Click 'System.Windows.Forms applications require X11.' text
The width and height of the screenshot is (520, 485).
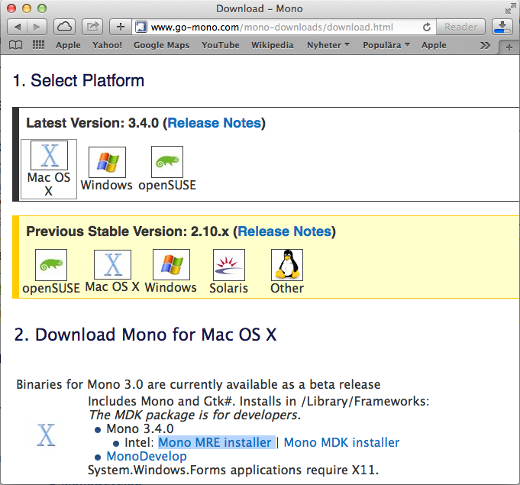click(233, 470)
